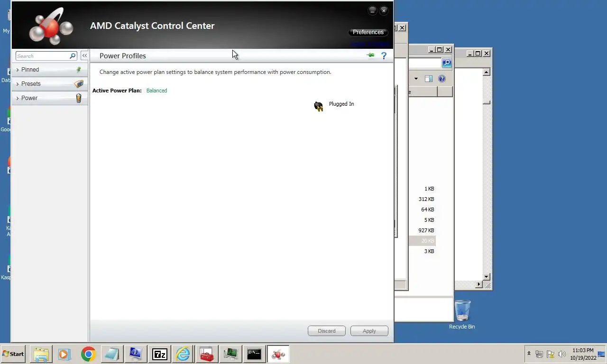The image size is (607, 364).
Task: Open Google Chrome from the taskbar
Action: point(89,354)
